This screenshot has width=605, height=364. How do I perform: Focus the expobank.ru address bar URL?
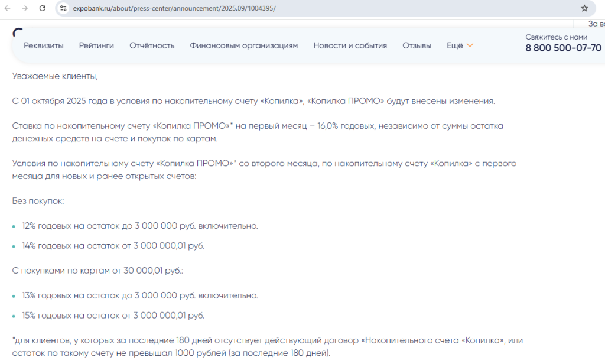pos(174,9)
